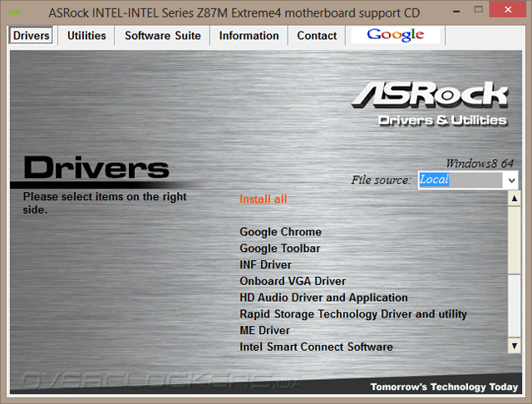Click the scroll down arrow of driver list
Viewport: 532px width, 404px height.
(x=515, y=346)
